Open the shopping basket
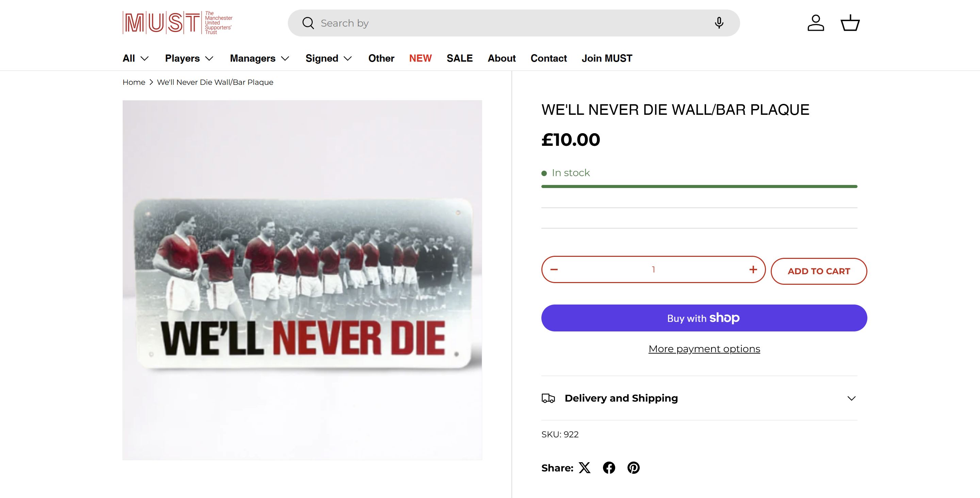980x498 pixels. [x=850, y=23]
